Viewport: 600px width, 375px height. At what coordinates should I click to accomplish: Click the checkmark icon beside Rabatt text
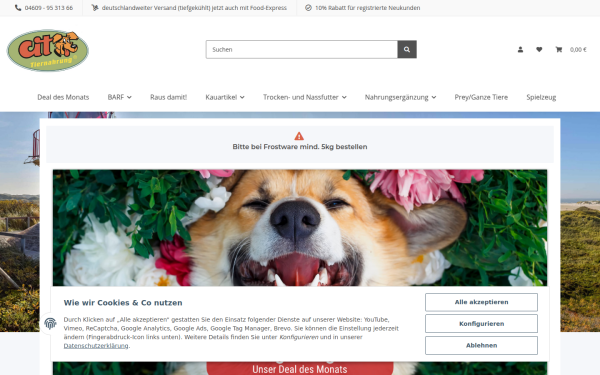[x=308, y=8]
